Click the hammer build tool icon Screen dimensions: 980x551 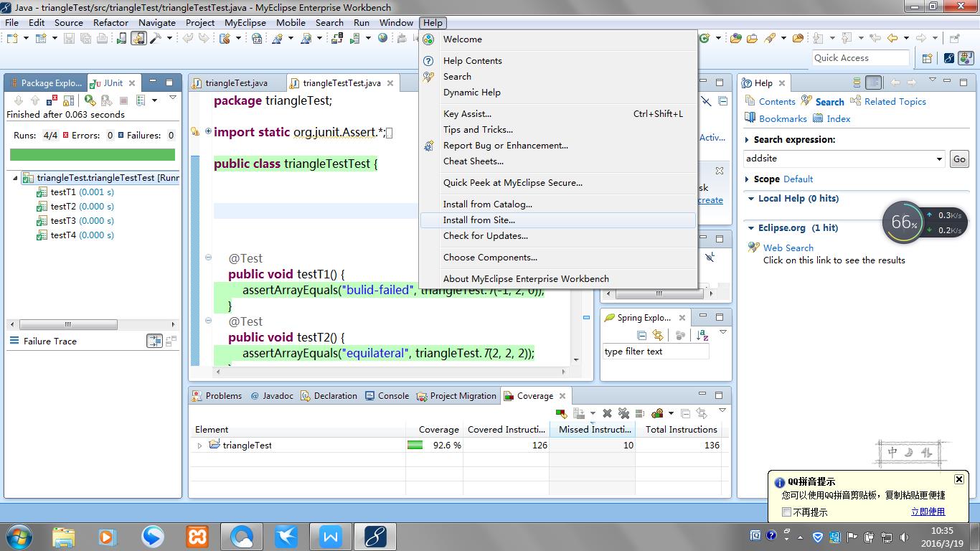tap(156, 38)
